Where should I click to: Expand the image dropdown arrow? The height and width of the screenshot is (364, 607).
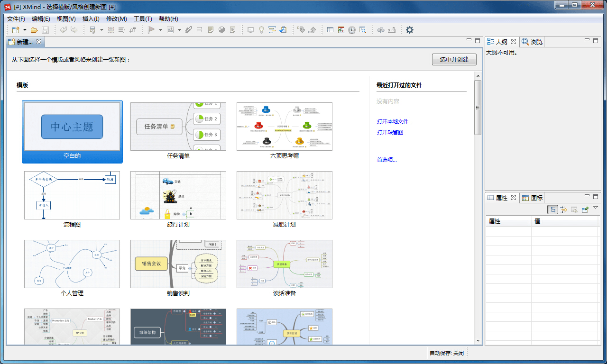point(179,30)
